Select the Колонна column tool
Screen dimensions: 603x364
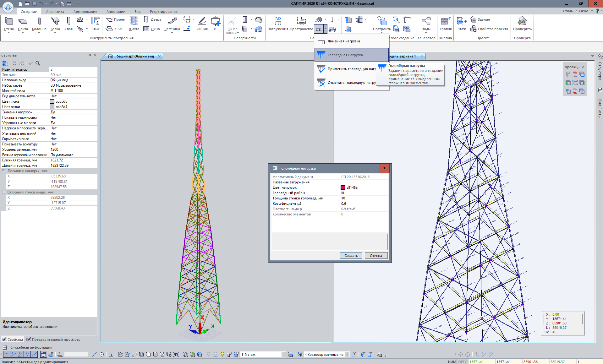(39, 24)
